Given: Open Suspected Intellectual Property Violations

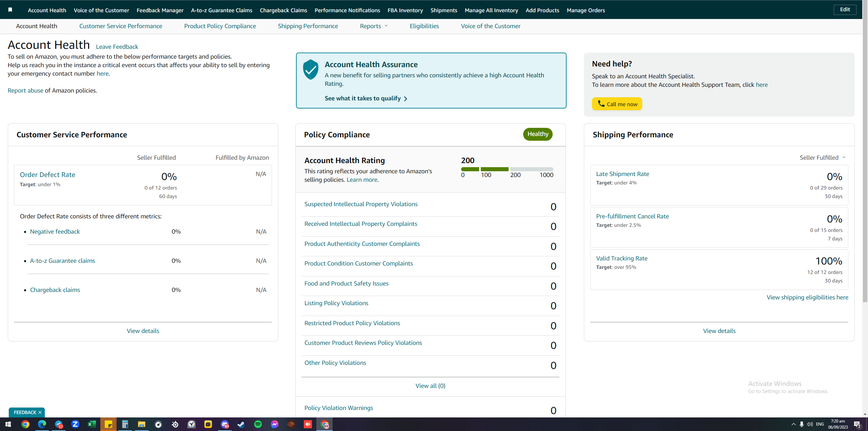Looking at the screenshot, I should [361, 204].
